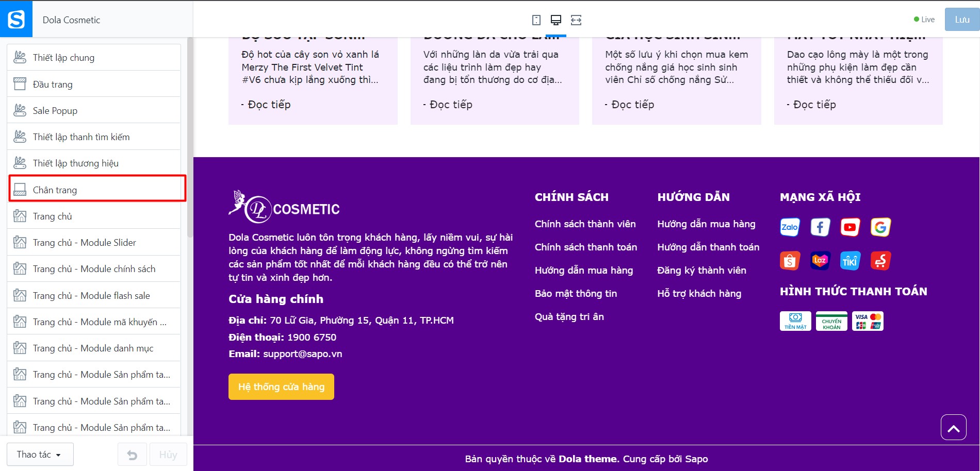The image size is (980, 471).
Task: Open Facebook social icon in footer
Action: (820, 227)
